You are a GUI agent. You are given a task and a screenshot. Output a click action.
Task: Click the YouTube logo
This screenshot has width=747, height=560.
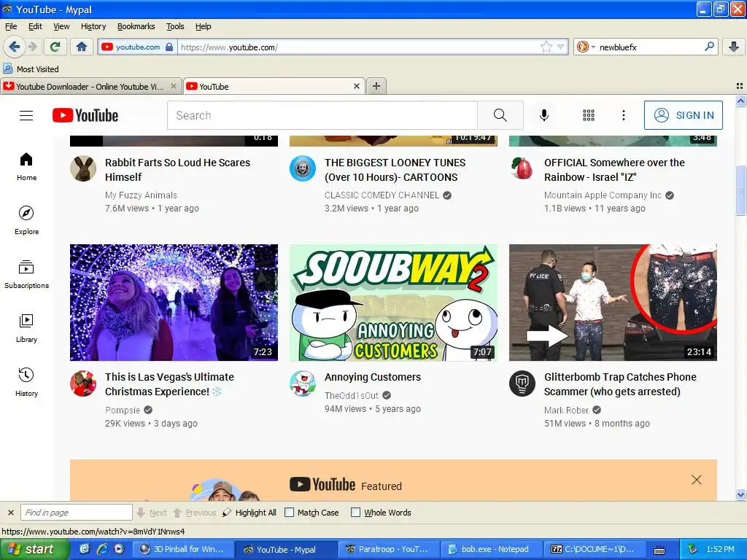point(85,115)
